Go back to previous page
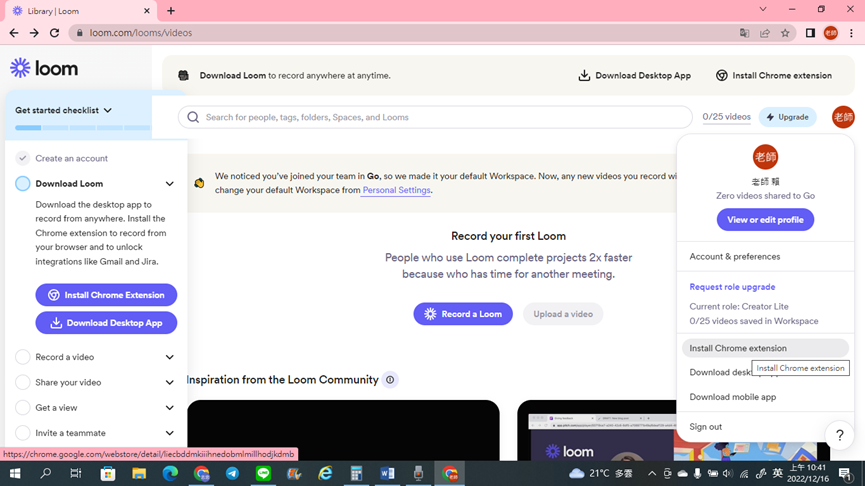The height and width of the screenshot is (486, 865). [14, 33]
